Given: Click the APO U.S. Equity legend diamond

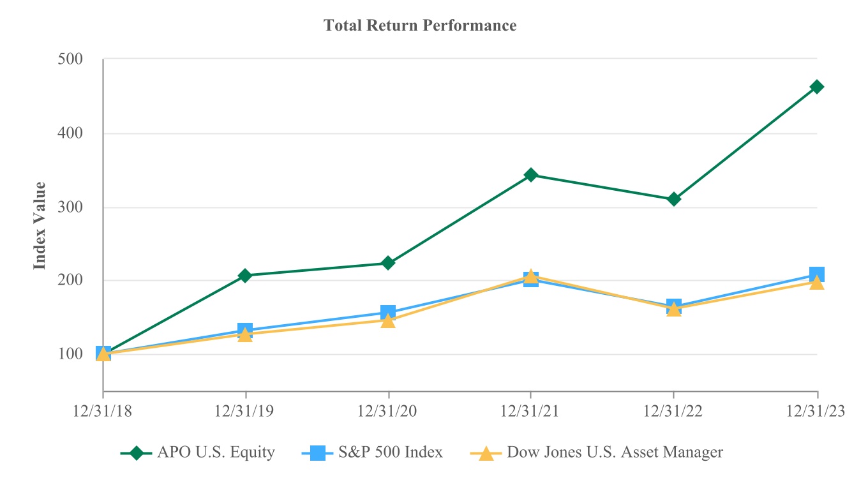Looking at the screenshot, I should (x=136, y=453).
